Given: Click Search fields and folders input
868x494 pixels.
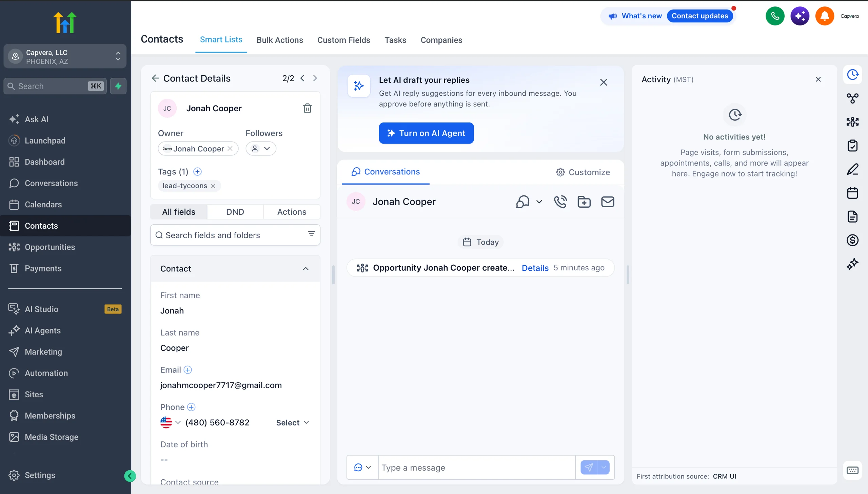Looking at the screenshot, I should point(235,235).
